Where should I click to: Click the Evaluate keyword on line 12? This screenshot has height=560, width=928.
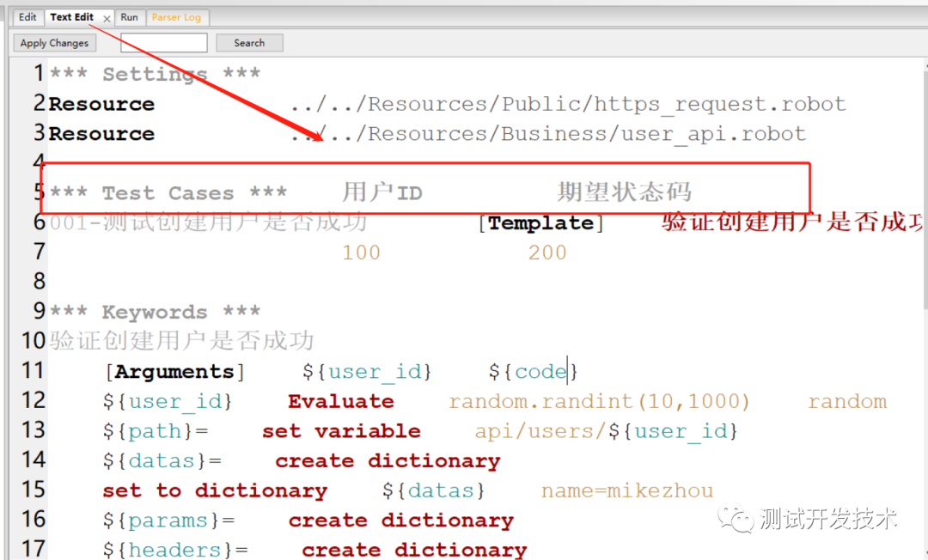(x=341, y=401)
